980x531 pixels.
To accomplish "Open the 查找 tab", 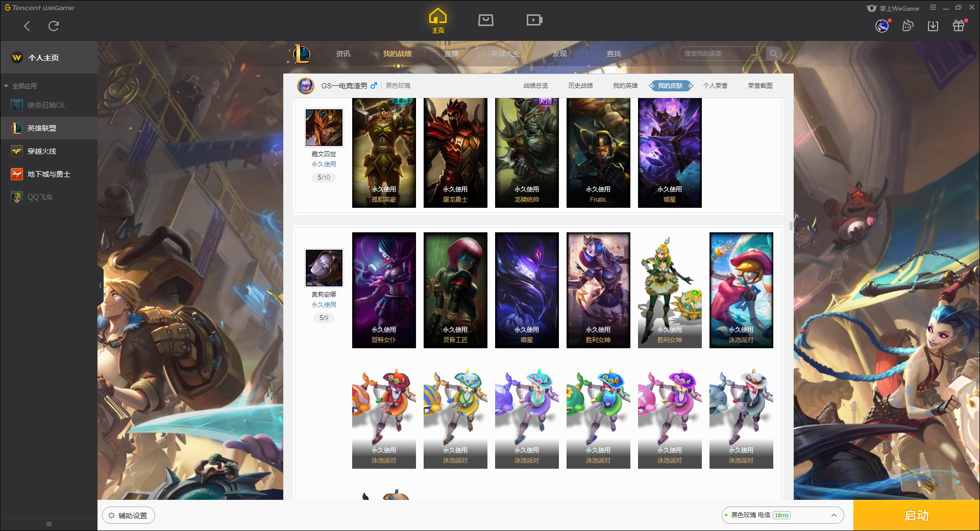I will (x=614, y=54).
